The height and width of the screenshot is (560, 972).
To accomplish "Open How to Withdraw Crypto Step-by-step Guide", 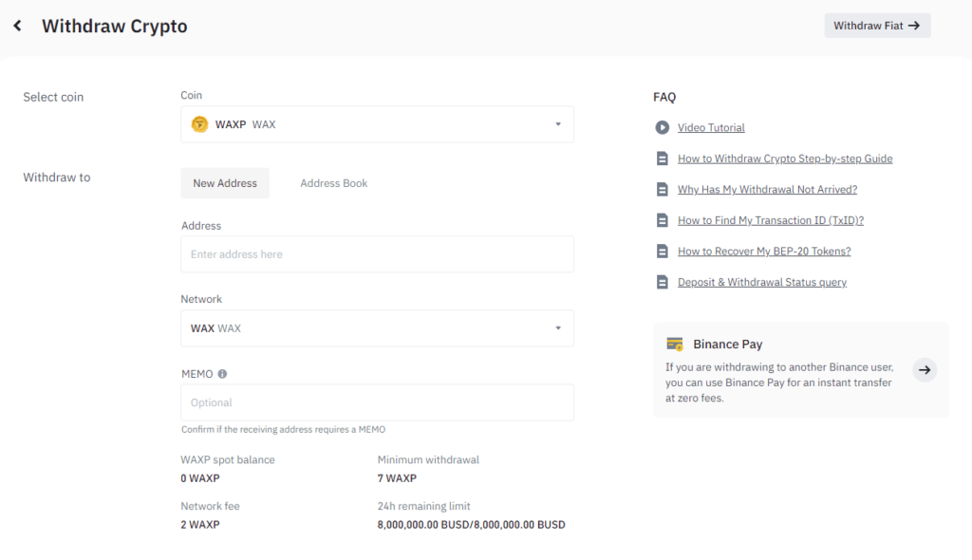I will (785, 159).
